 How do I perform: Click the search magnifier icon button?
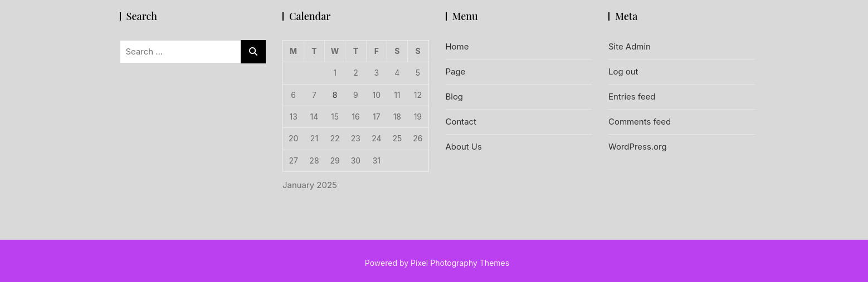click(x=253, y=52)
